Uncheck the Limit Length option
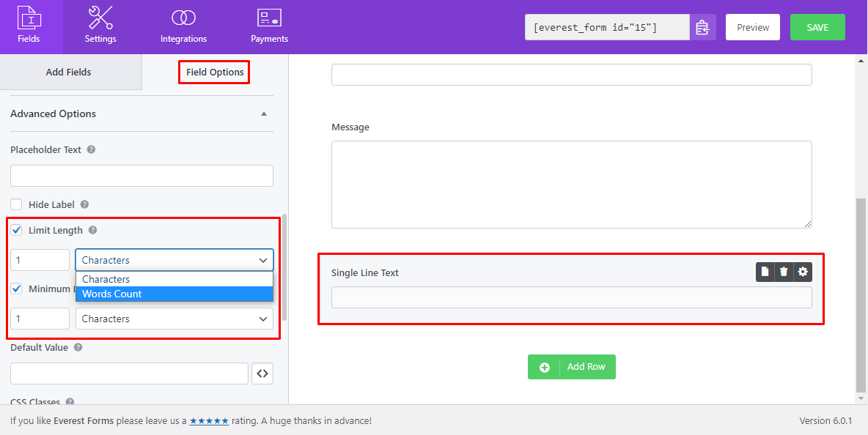The height and width of the screenshot is (435, 868). (x=16, y=230)
